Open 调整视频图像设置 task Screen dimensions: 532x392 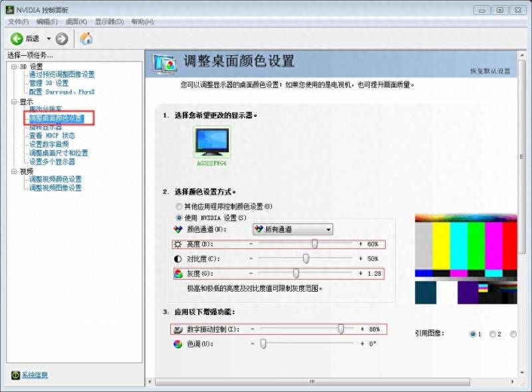(55, 188)
